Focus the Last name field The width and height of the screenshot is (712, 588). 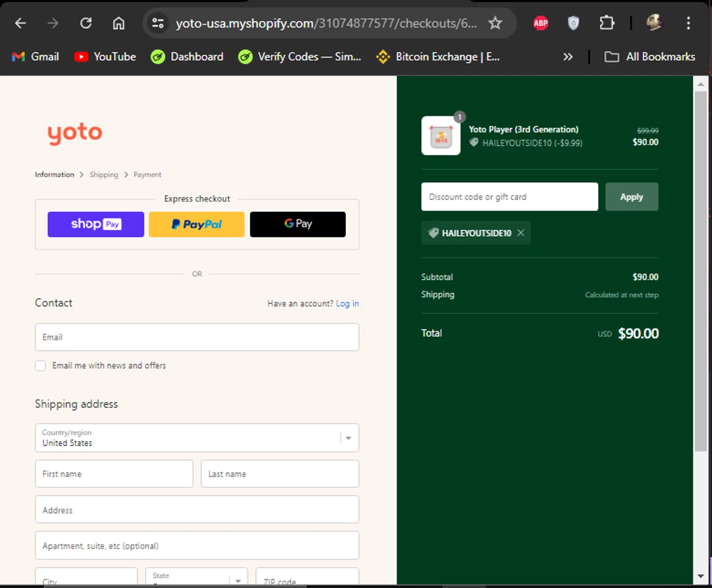tap(280, 474)
